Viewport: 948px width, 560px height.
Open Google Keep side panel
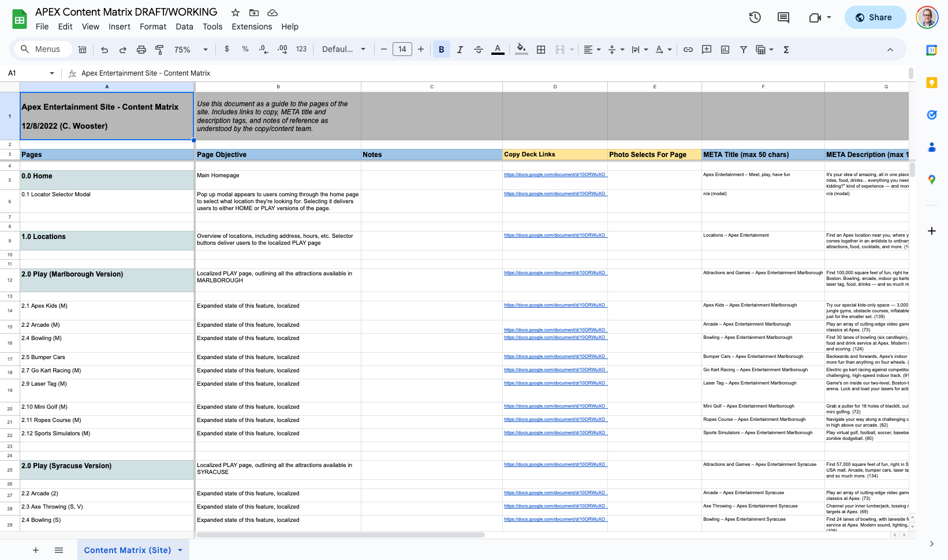[x=932, y=83]
